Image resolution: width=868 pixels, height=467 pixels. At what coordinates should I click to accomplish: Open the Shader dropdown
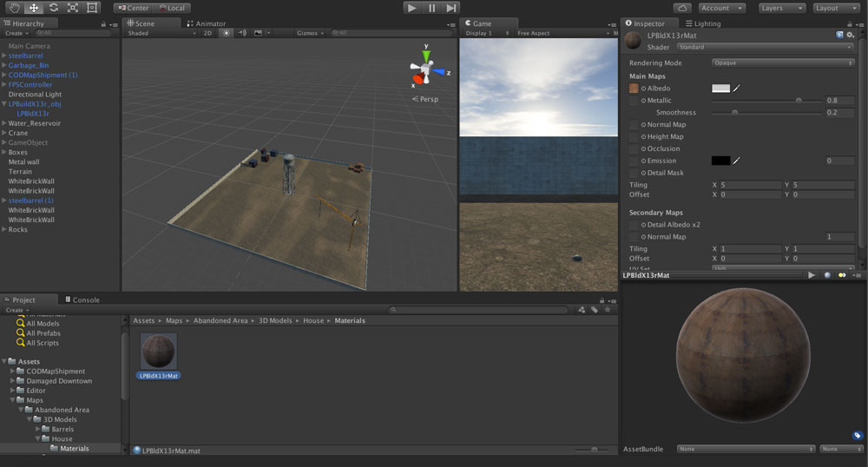[765, 47]
